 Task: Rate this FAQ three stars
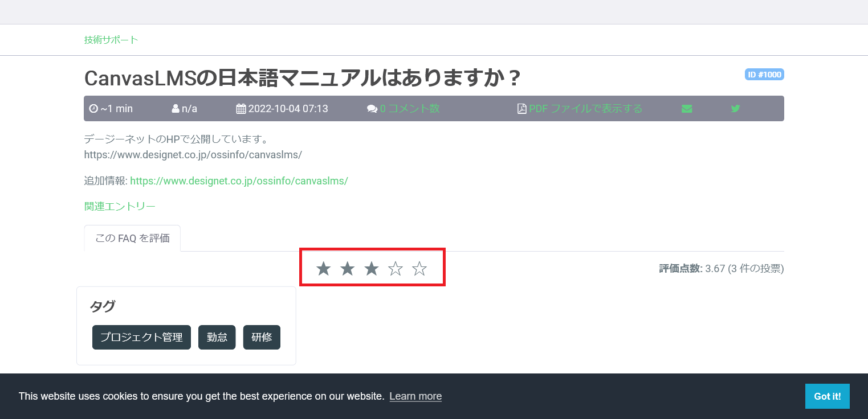(x=372, y=269)
